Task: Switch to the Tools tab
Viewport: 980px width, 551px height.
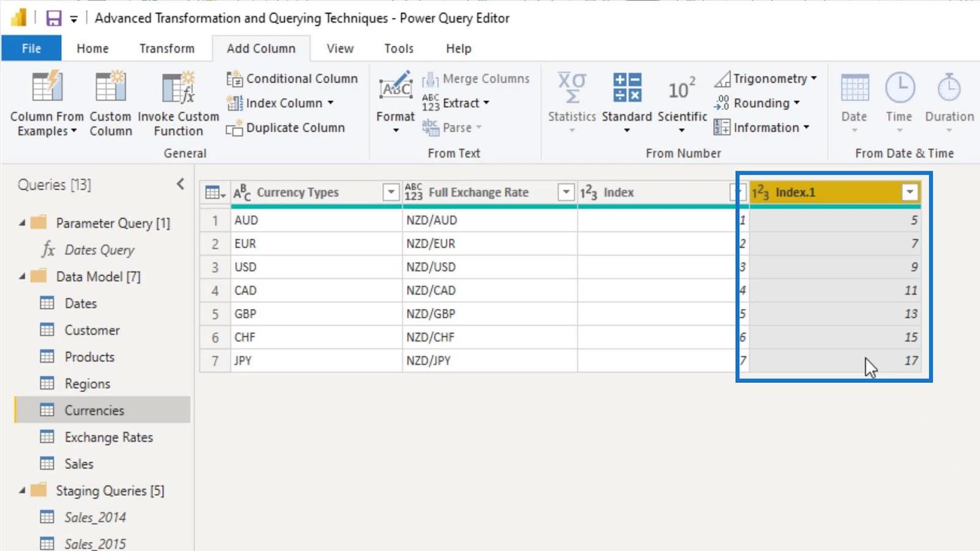Action: click(x=399, y=48)
